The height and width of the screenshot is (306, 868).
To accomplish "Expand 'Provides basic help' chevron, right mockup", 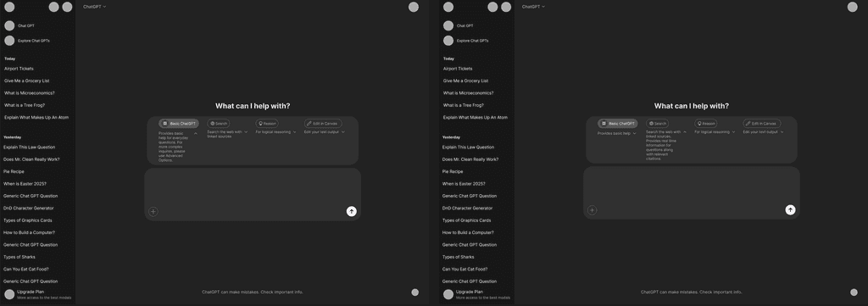I will click(634, 133).
